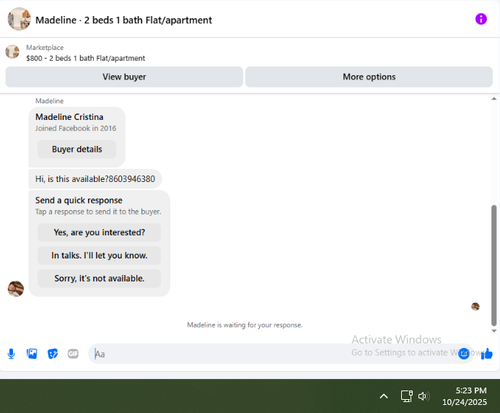Open the Marketplace listing thumbnail
Image resolution: width=500 pixels, height=413 pixels.
[12, 52]
